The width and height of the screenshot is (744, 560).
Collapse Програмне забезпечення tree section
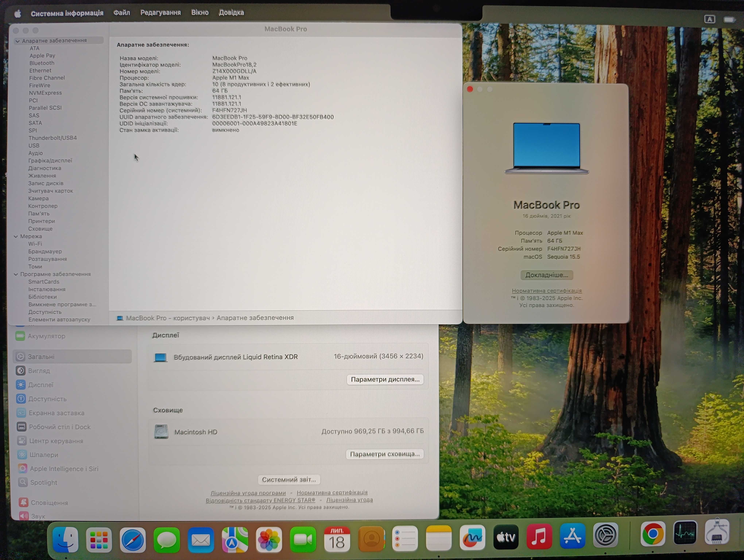16,274
